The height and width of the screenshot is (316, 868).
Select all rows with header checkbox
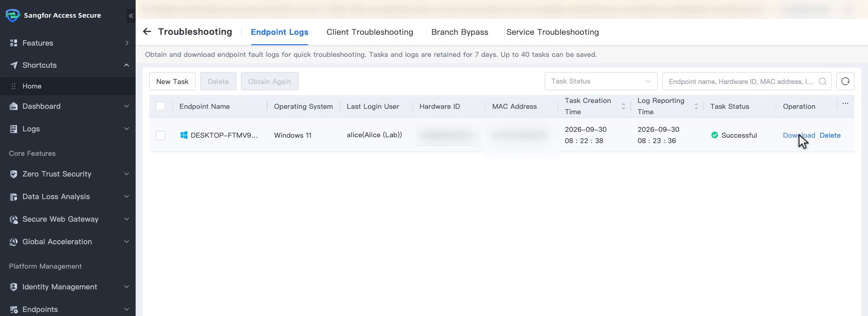point(160,106)
